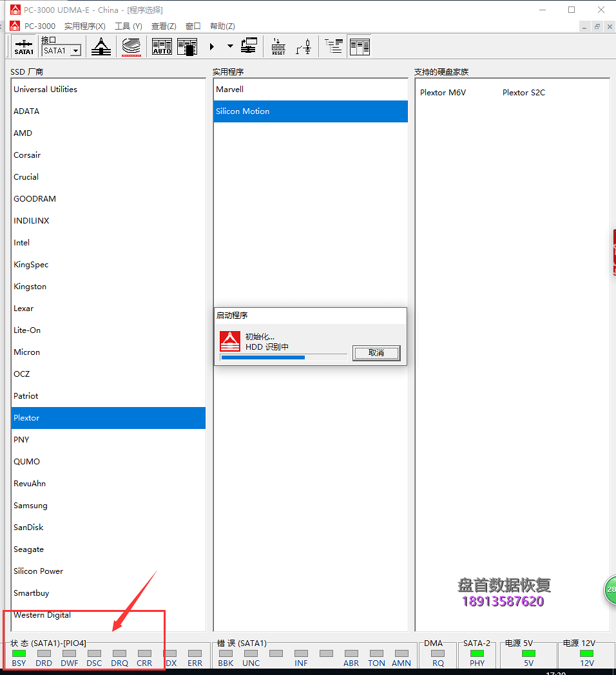The width and height of the screenshot is (616, 675).
Task: Select Lexar in SSD vendor list
Action: coord(108,309)
